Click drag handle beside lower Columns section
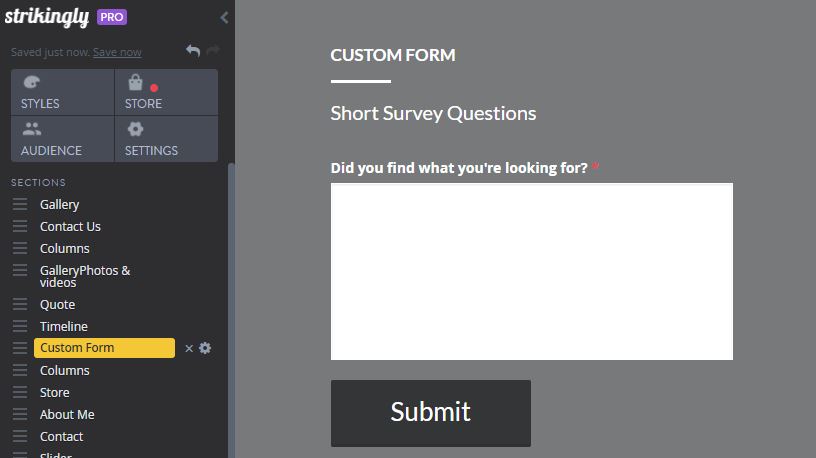 [x=20, y=370]
